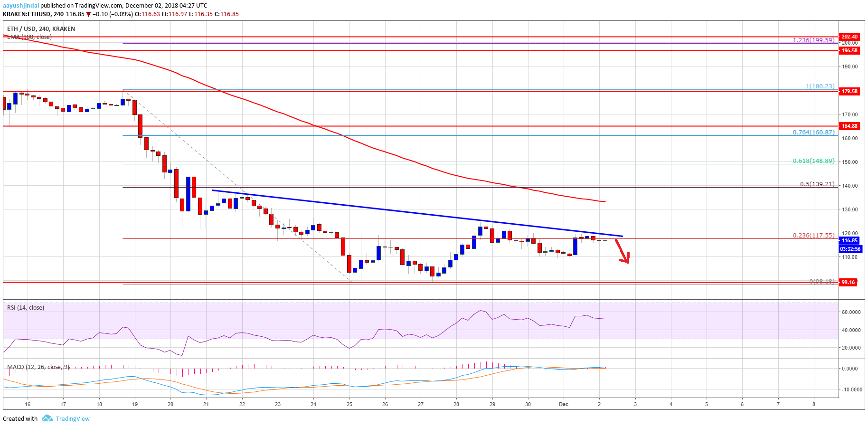Click the 130.00 price axis value
This screenshot has height=427, width=868.
850,209
